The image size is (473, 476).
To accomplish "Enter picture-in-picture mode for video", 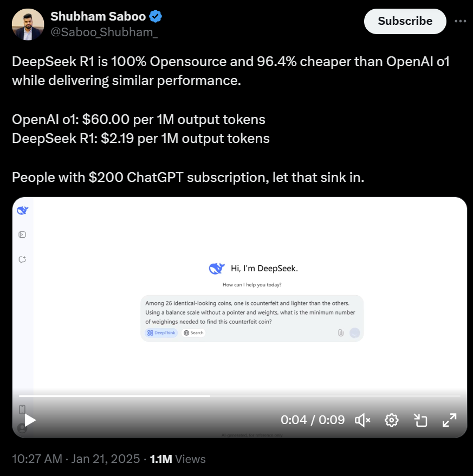I will 420,420.
